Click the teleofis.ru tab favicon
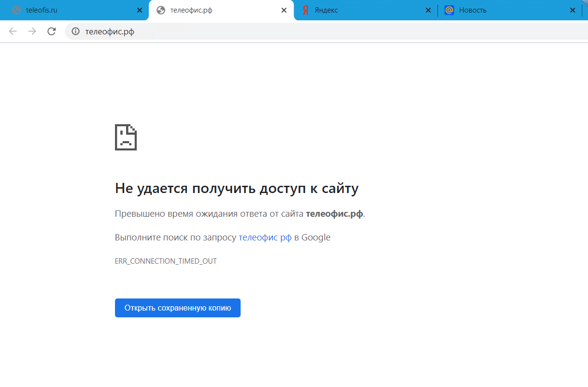The image size is (588, 387). (16, 10)
